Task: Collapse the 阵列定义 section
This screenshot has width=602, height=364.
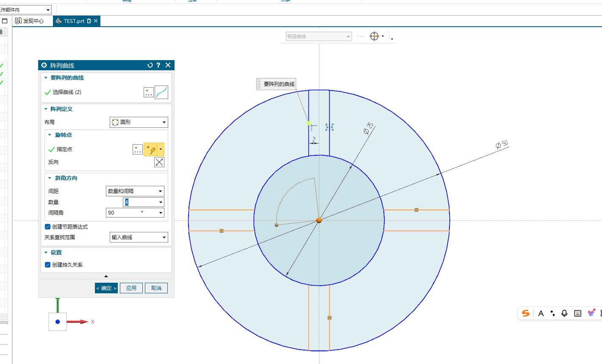Action: tap(46, 109)
